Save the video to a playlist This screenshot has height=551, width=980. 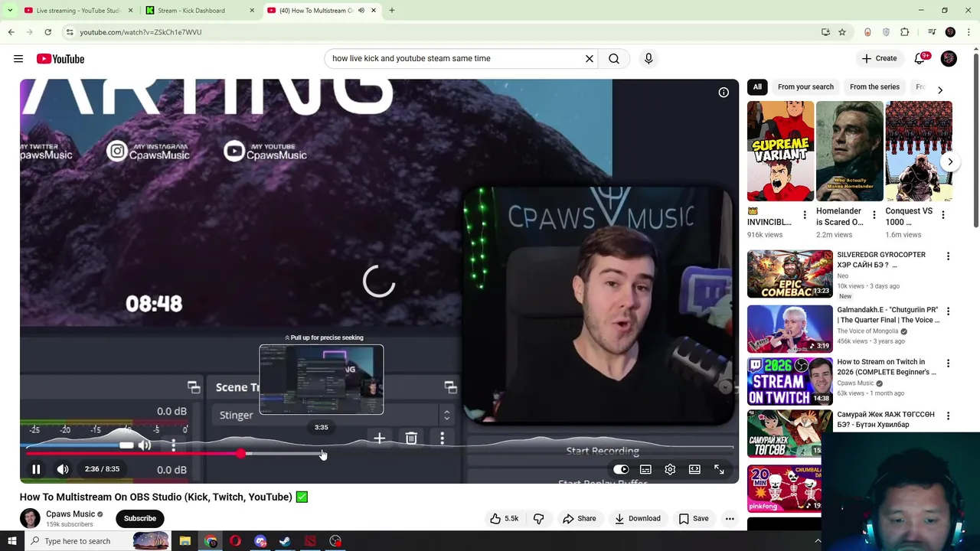[694, 518]
